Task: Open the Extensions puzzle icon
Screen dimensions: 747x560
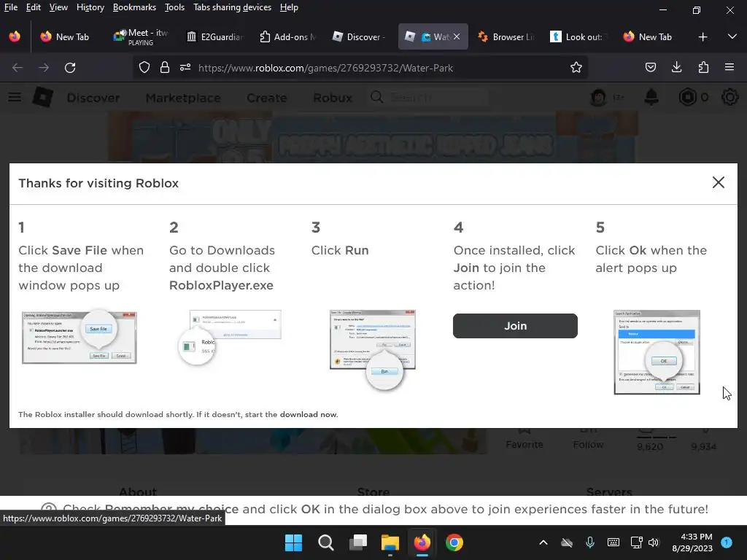Action: click(x=703, y=68)
